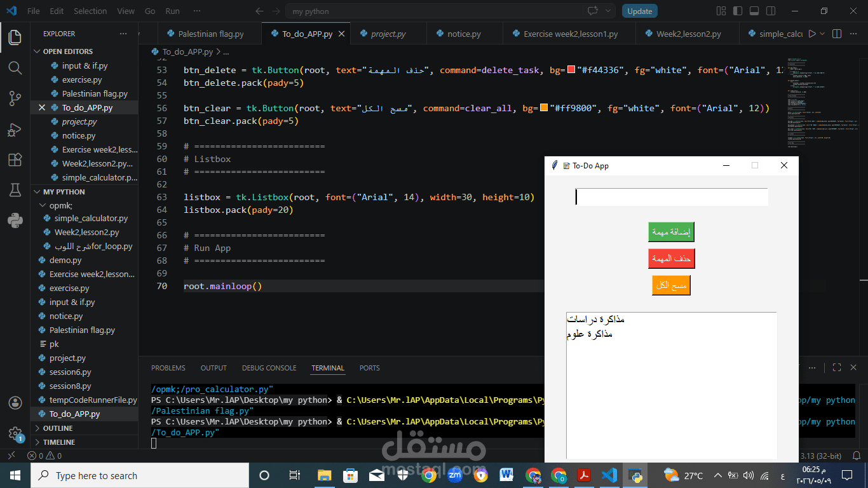
Task: Open the Extensions view
Action: tap(15, 159)
